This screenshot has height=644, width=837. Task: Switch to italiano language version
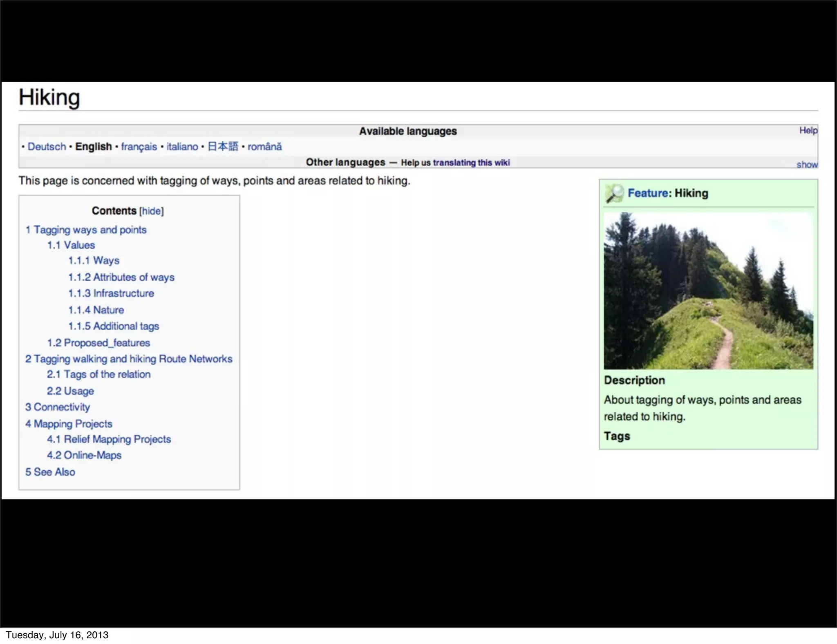click(182, 147)
